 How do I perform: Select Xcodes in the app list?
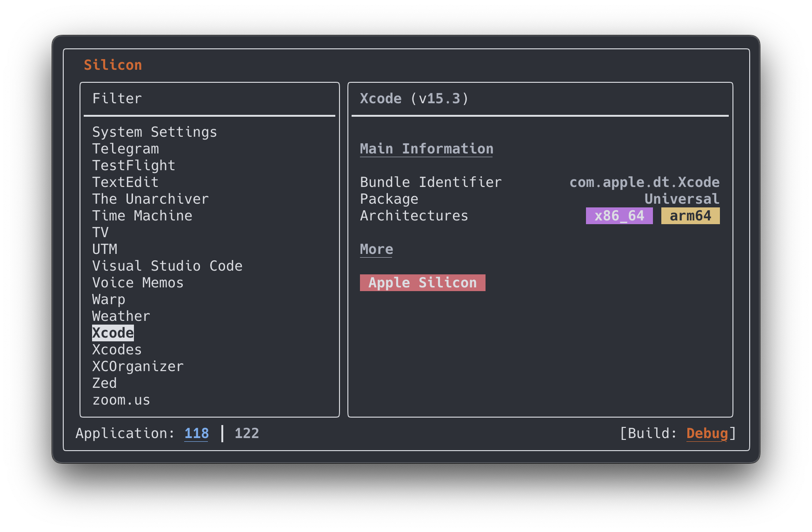coord(117,350)
